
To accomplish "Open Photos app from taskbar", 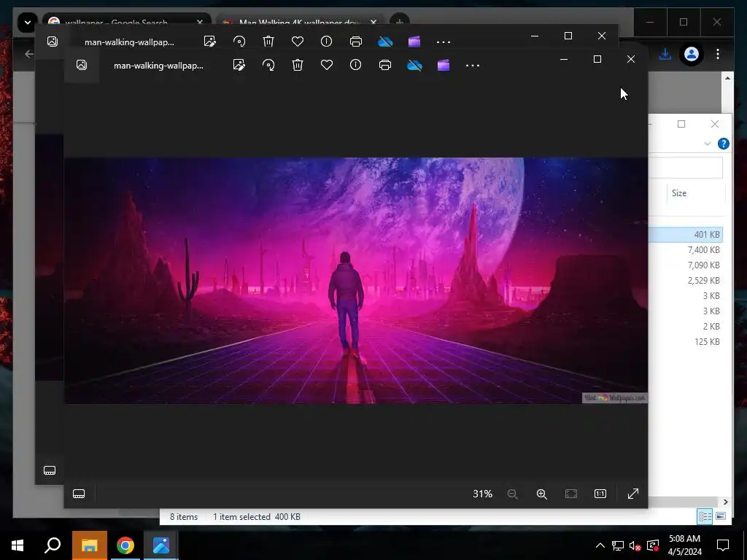I will coord(161,545).
